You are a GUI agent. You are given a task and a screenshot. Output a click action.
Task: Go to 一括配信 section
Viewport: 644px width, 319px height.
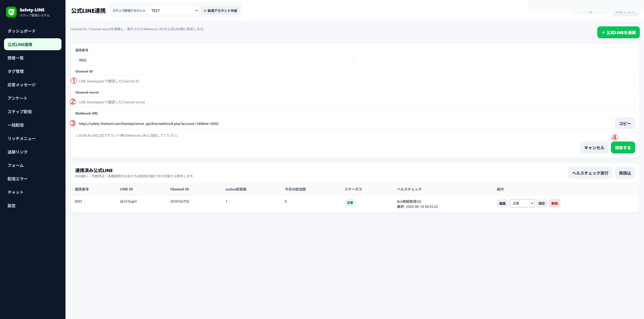[33, 125]
